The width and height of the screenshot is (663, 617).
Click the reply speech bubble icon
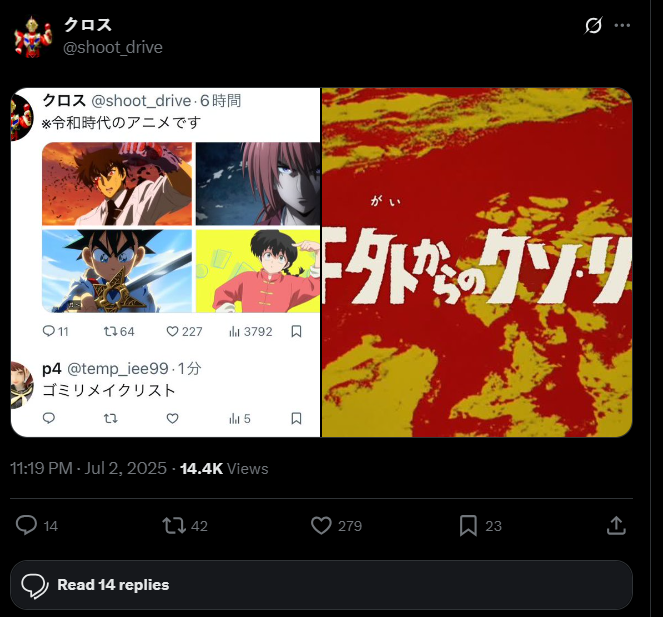point(26,525)
